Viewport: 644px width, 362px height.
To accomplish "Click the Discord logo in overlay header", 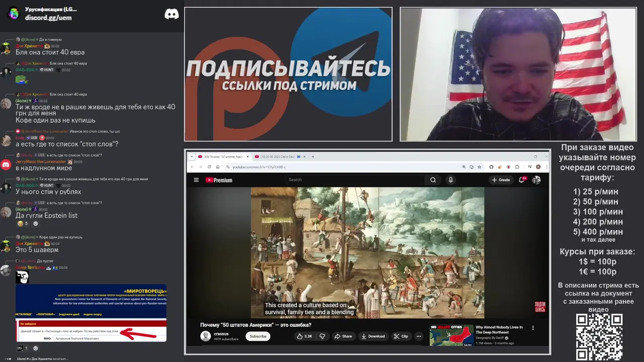I will [x=172, y=14].
